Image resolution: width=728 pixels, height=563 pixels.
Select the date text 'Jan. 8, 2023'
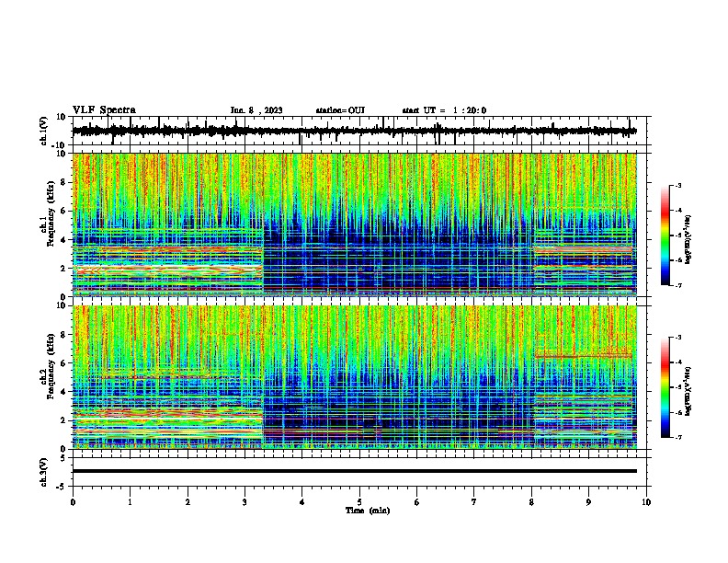[256, 110]
